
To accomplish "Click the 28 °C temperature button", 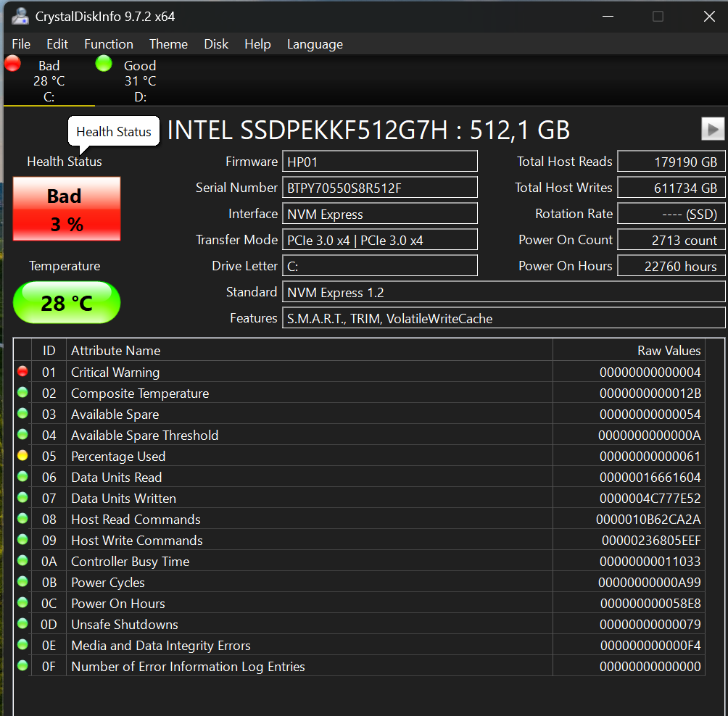I will 67,302.
